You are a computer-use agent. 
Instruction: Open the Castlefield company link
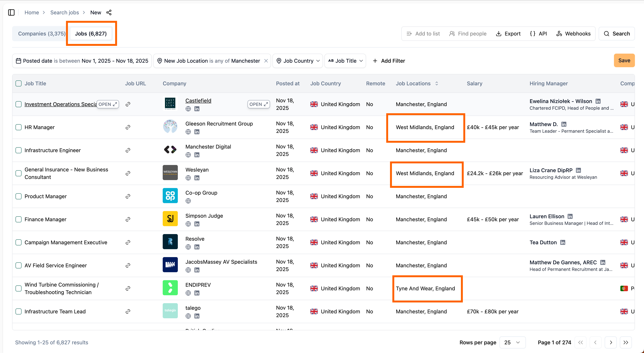tap(198, 100)
